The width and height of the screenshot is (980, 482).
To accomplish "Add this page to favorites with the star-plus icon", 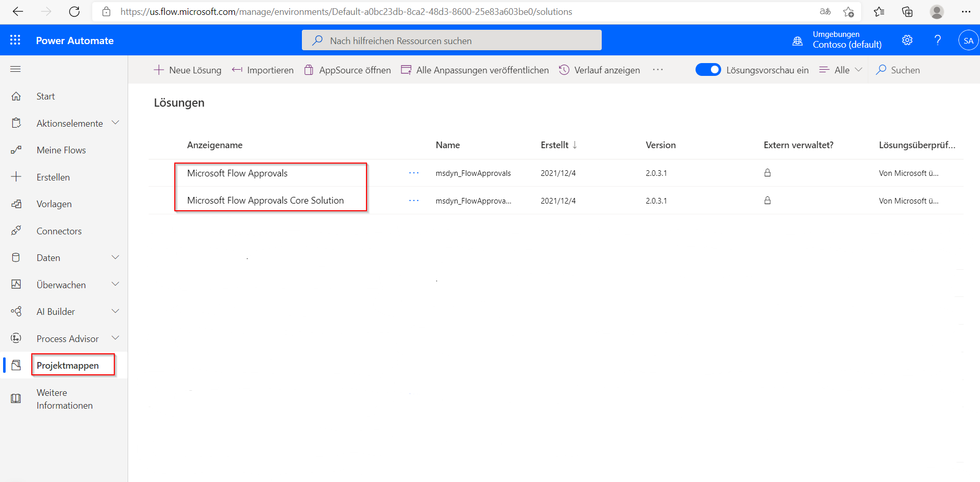I will (x=849, y=11).
